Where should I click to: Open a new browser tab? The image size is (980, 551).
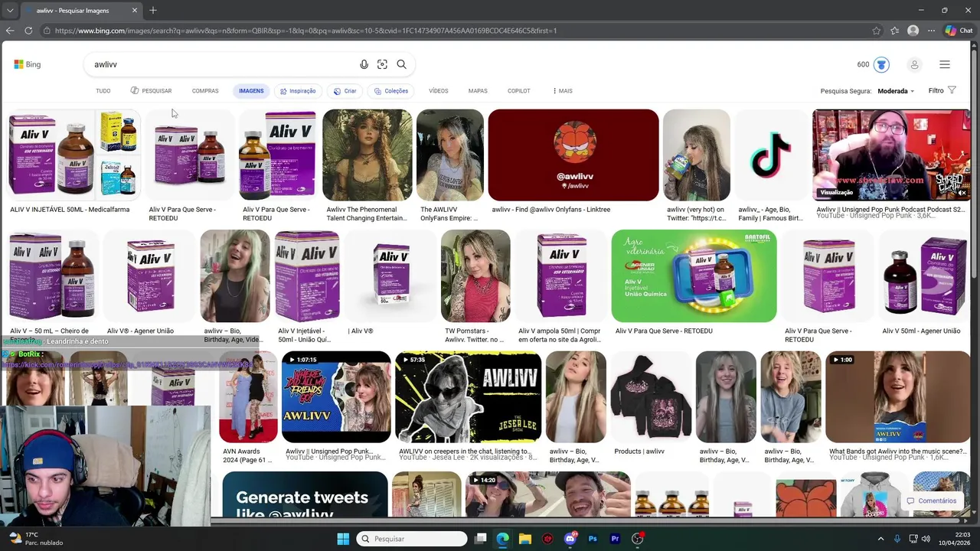pos(153,10)
